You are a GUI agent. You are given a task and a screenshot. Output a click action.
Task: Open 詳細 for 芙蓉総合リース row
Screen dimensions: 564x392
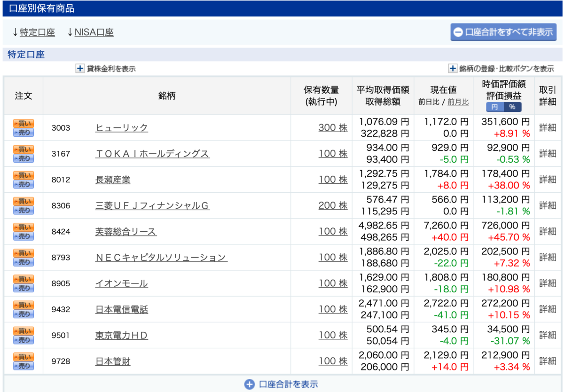tap(548, 232)
